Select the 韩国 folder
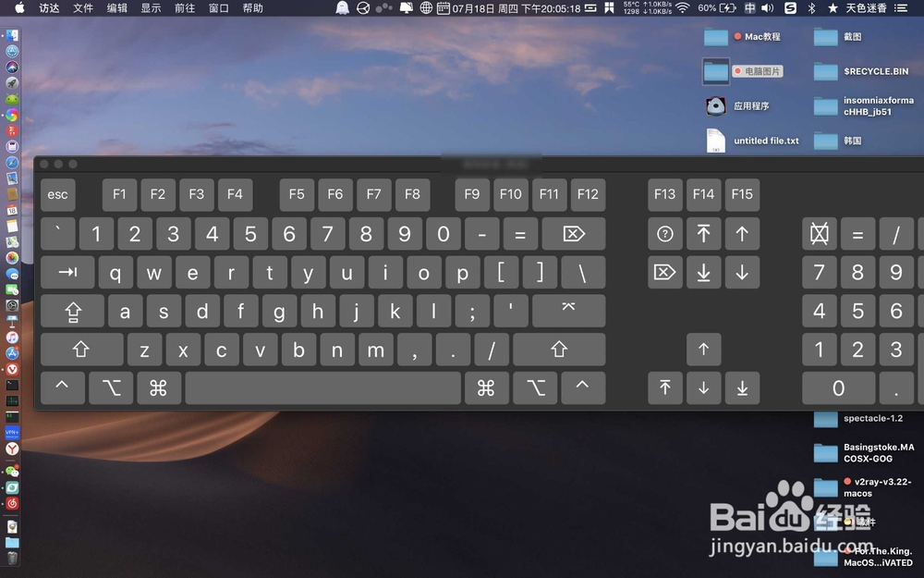The image size is (924, 578). (838, 141)
